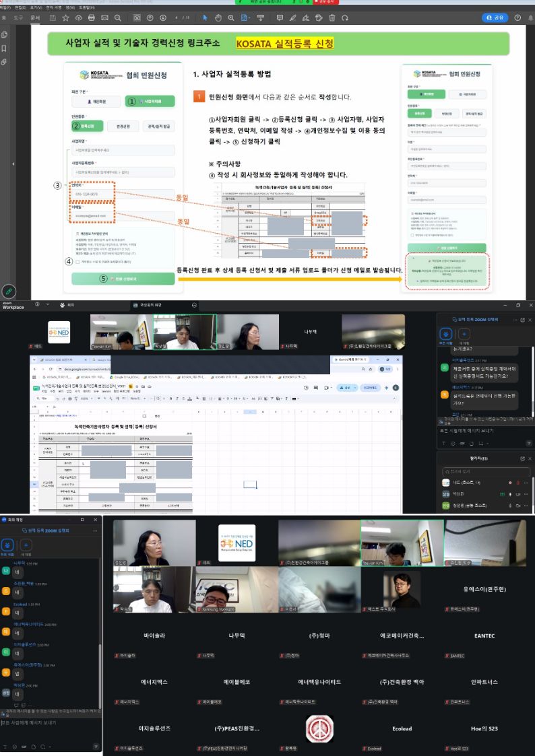This screenshot has width=535, height=756.
Task: Click the Acrobat save file icon
Action: (53, 18)
